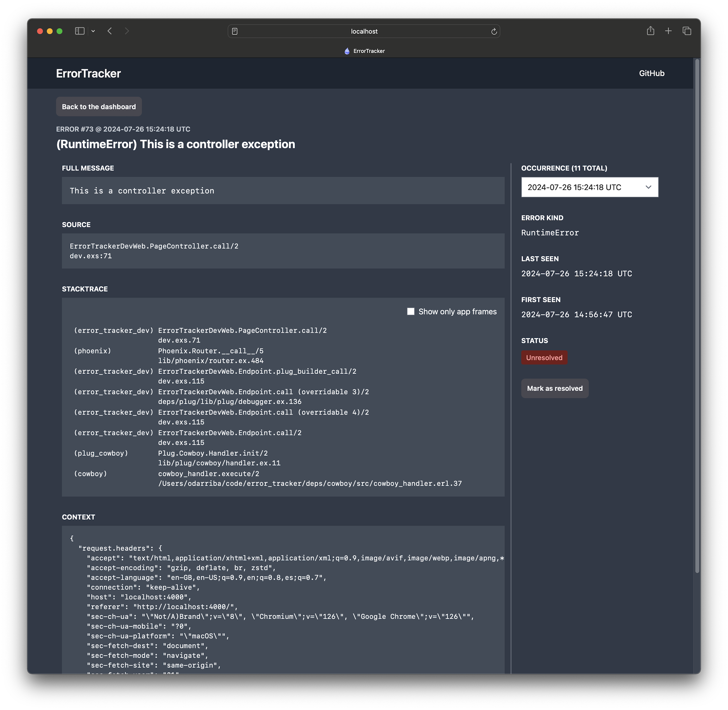The image size is (728, 710).
Task: Enable the Unresolved status indicator
Action: point(544,358)
